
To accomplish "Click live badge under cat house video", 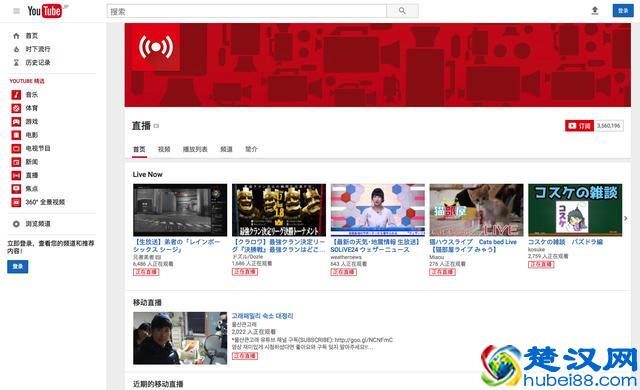I will pos(442,272).
